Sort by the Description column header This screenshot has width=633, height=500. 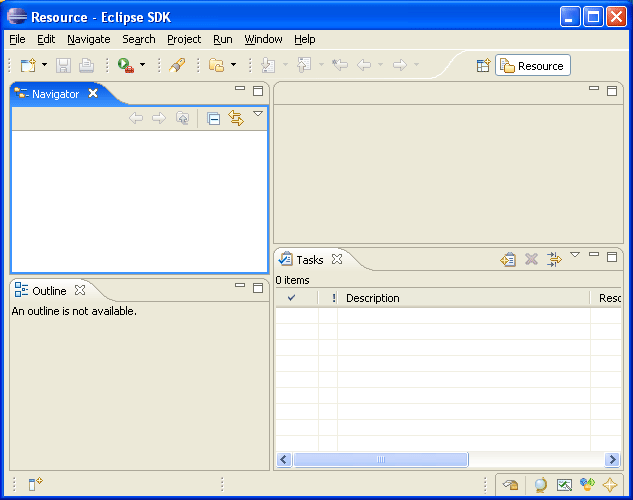tap(463, 298)
